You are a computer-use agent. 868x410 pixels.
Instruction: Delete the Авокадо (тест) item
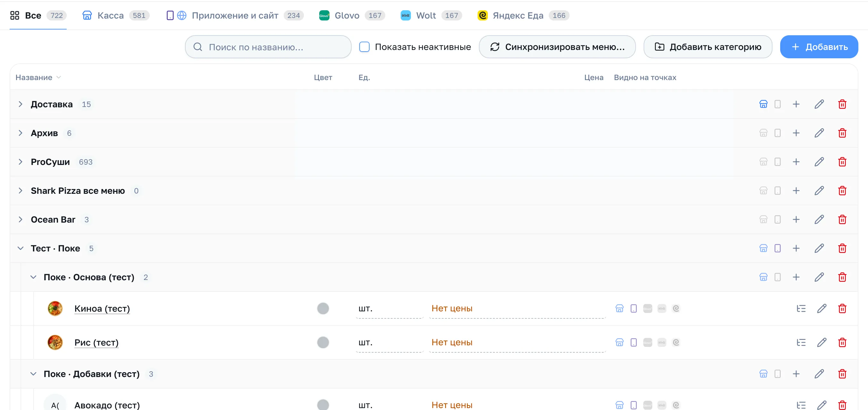click(x=842, y=405)
